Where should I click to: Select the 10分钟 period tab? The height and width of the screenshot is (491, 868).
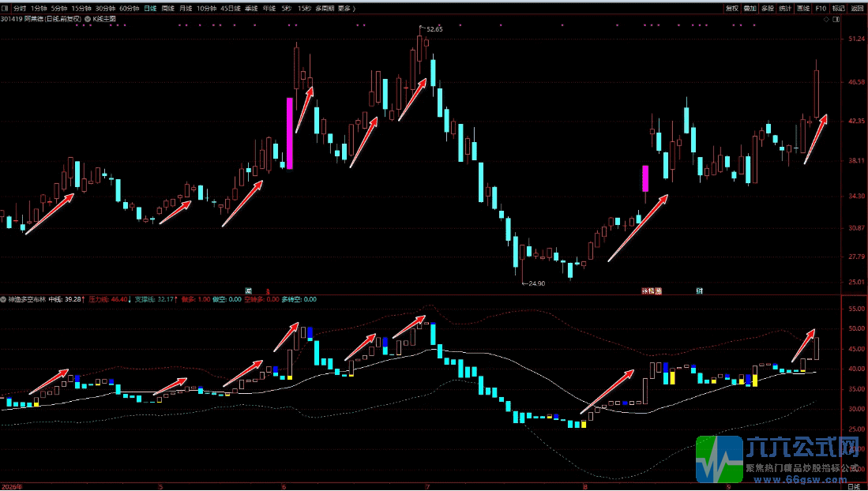click(x=206, y=9)
